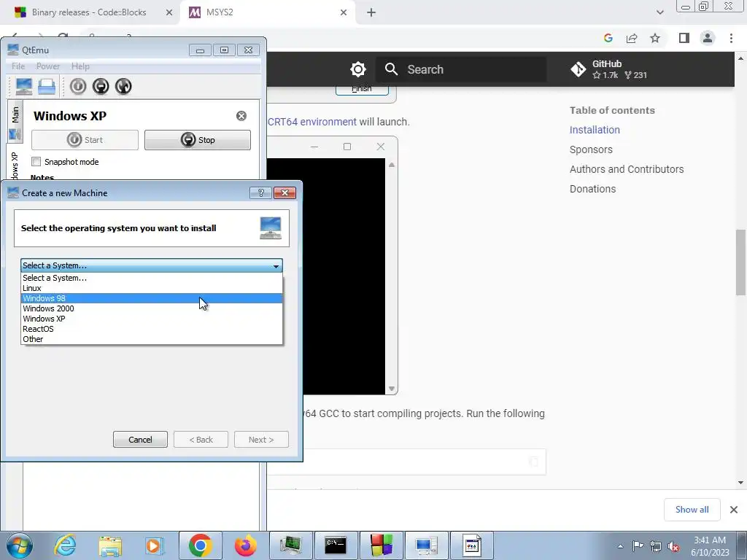The height and width of the screenshot is (560, 747).
Task: Open Windows Explorer from taskbar
Action: click(110, 545)
